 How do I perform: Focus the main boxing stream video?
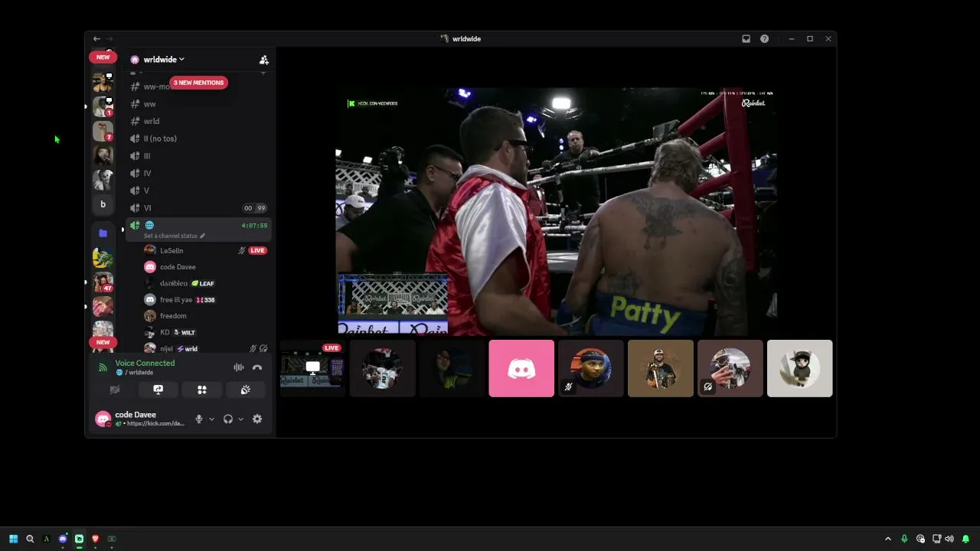(x=557, y=211)
